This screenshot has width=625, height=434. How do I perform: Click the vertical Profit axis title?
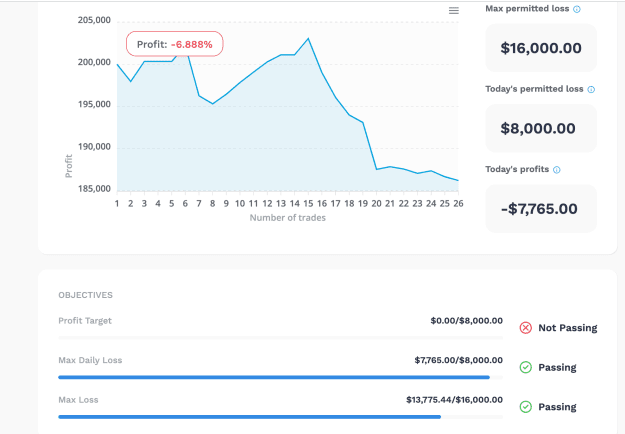point(69,166)
